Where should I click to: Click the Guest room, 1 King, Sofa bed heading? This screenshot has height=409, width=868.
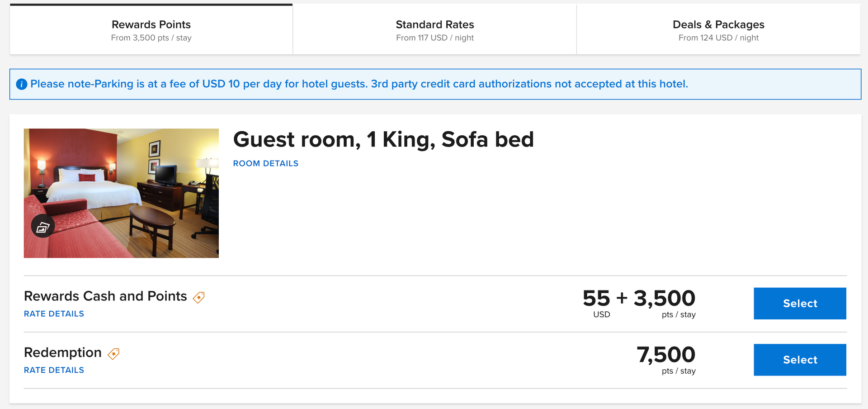383,139
